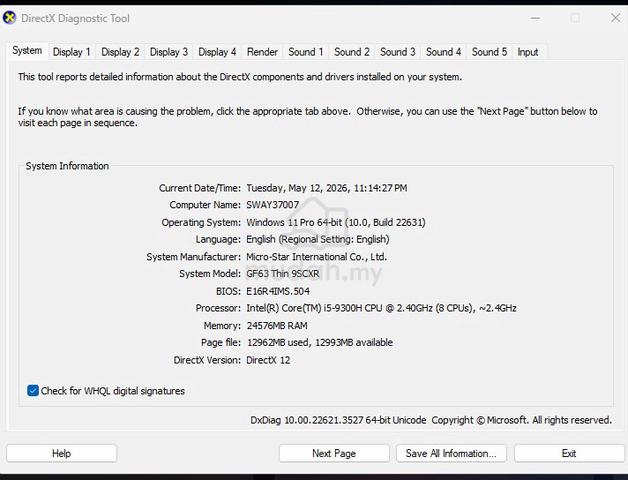Viewport: 628px width, 480px height.
Task: Open the Sound 5 tab
Action: pyautogui.click(x=489, y=52)
